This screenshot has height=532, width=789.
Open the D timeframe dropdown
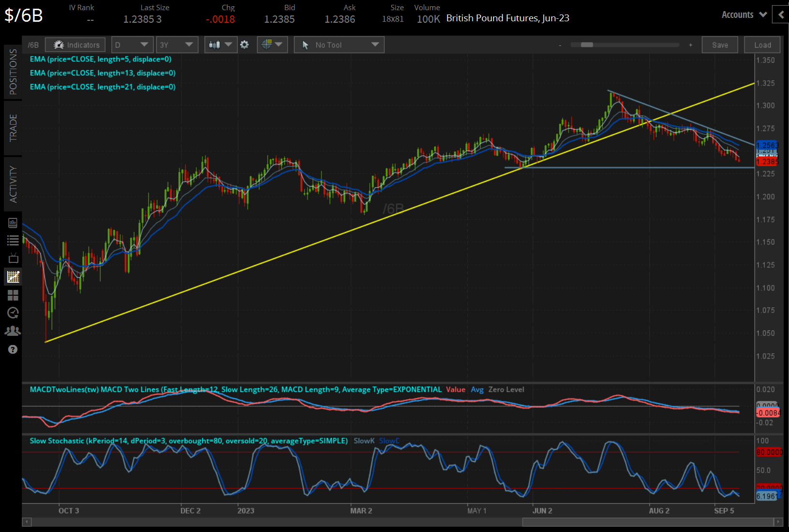coord(132,44)
